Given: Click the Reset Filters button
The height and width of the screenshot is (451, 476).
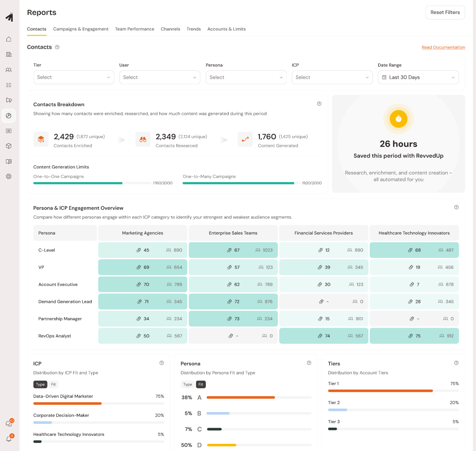Looking at the screenshot, I should point(445,13).
